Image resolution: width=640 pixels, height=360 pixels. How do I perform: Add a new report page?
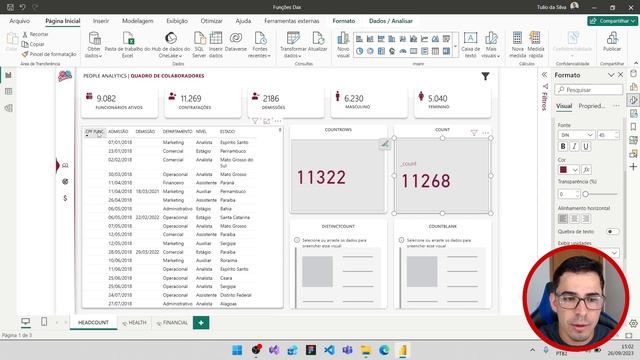pyautogui.click(x=201, y=322)
